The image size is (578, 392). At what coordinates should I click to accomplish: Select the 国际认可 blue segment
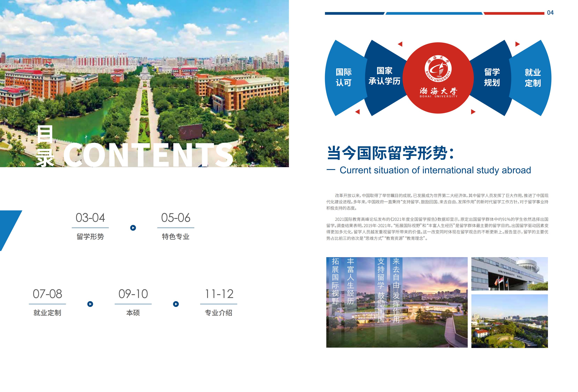343,77
